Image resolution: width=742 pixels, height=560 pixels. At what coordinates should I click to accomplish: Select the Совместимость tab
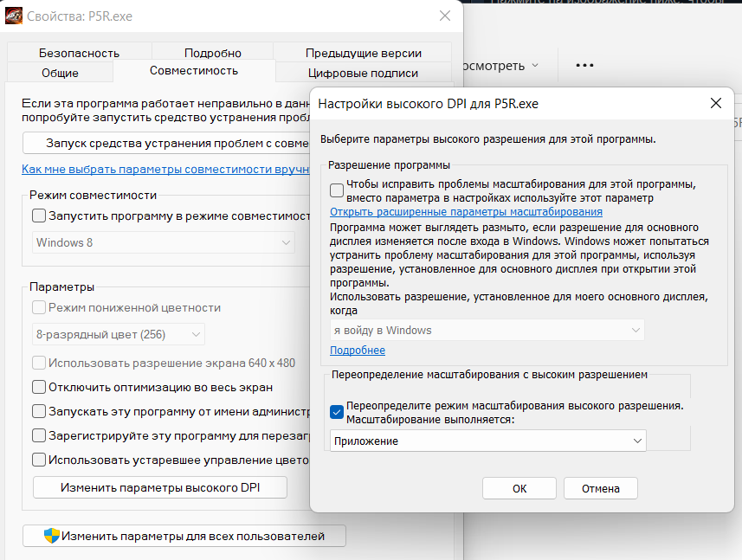click(194, 70)
